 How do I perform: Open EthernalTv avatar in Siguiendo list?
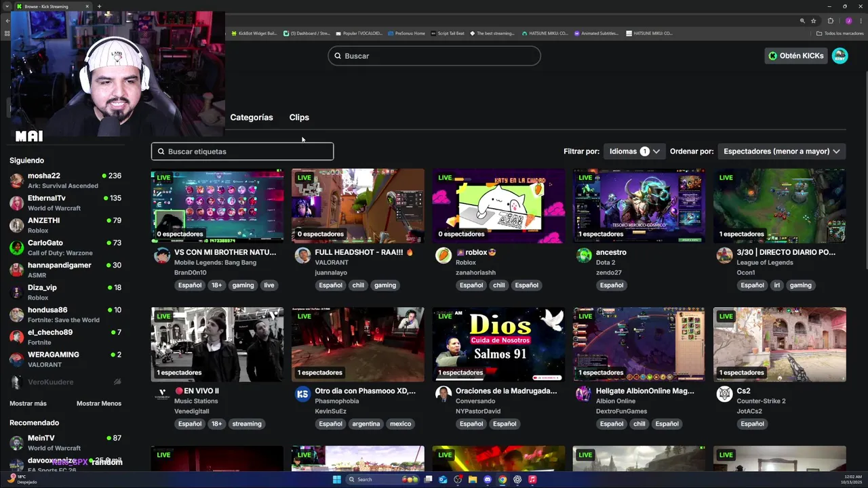tap(16, 203)
